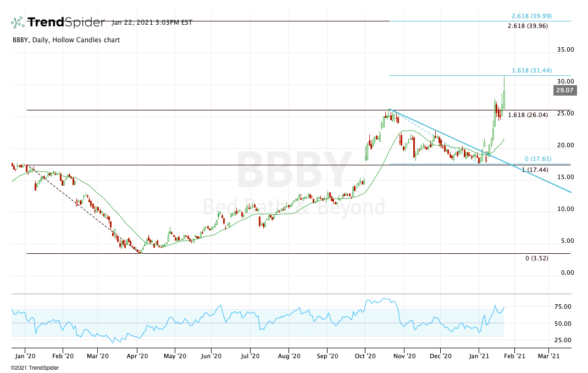The image size is (588, 373).
Task: Click the Apr '20 date axis label
Action: (137, 356)
